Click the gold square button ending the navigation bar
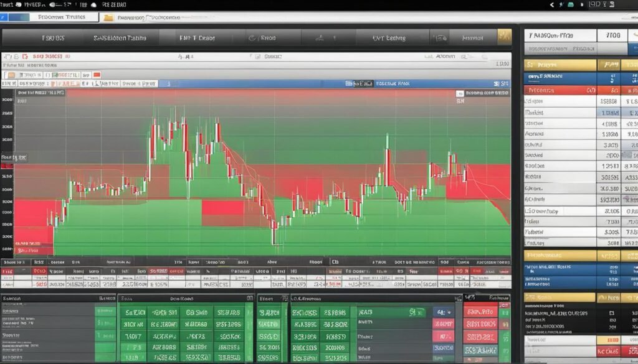638x364 pixels. pos(504,37)
